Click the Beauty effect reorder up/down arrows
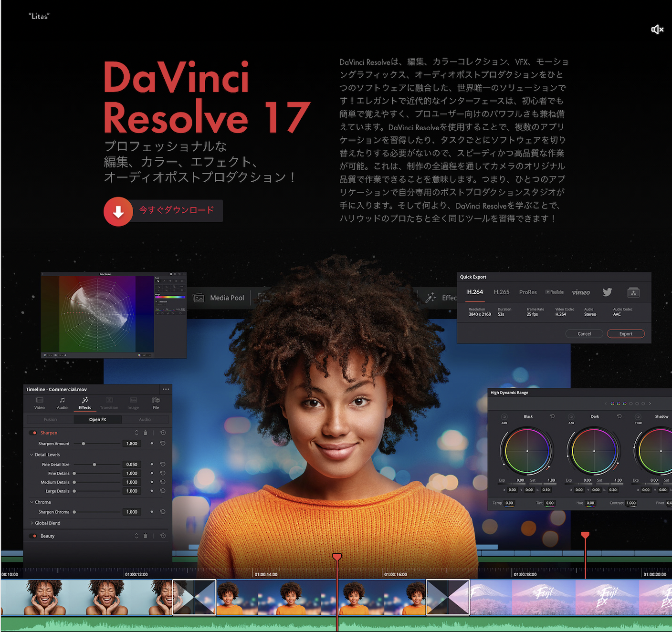 point(136,536)
